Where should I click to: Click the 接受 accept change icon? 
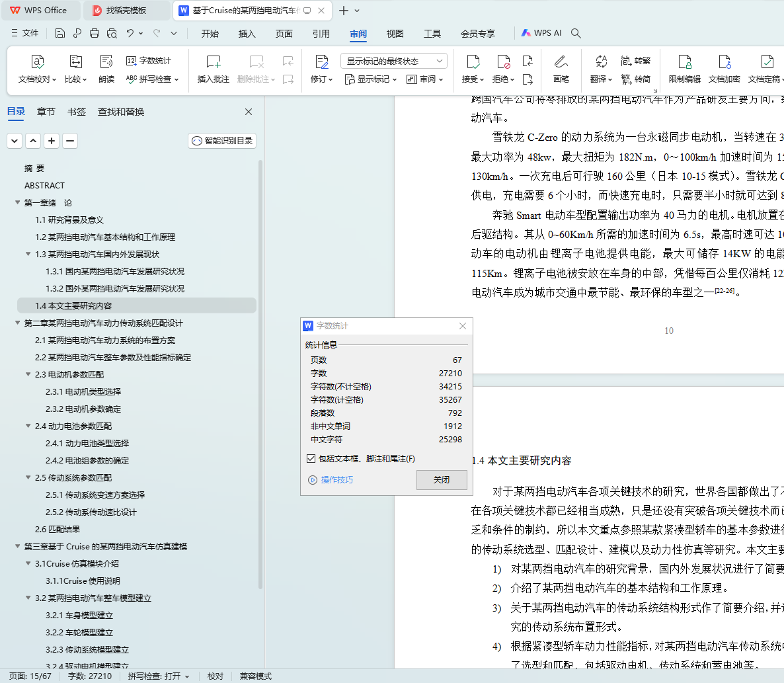(473, 62)
